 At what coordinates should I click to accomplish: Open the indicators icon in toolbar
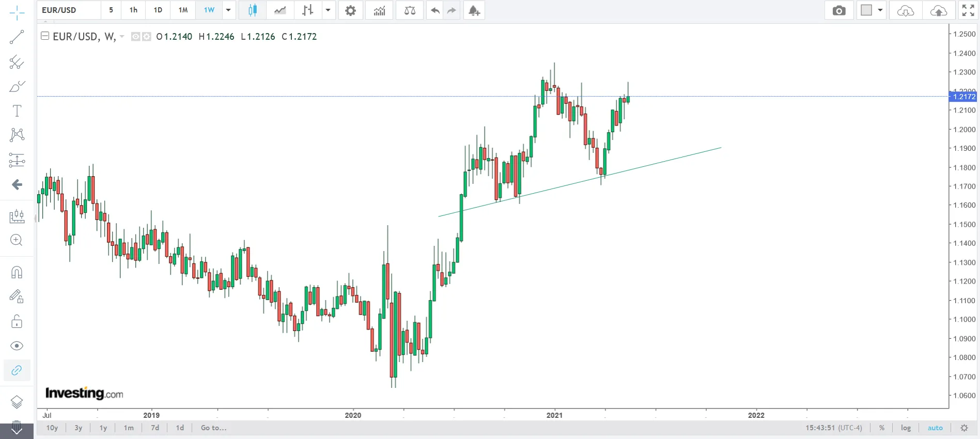pyautogui.click(x=379, y=10)
